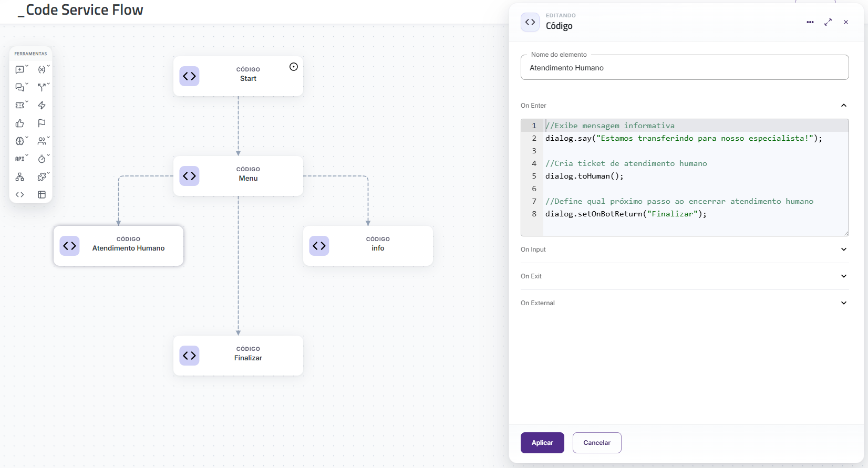Select the hierarchy diagram tool

(x=20, y=176)
